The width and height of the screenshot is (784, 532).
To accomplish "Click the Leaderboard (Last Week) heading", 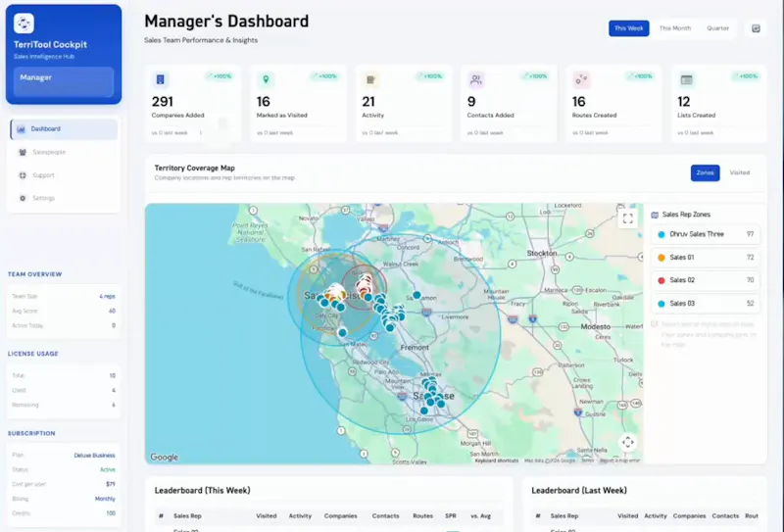I will pyautogui.click(x=578, y=491).
